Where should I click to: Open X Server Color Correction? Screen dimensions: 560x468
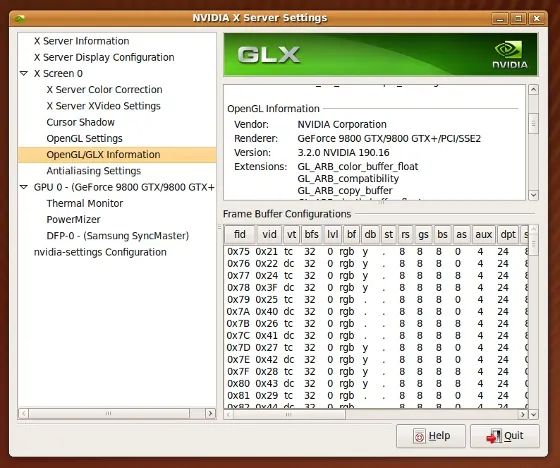pyautogui.click(x=104, y=90)
